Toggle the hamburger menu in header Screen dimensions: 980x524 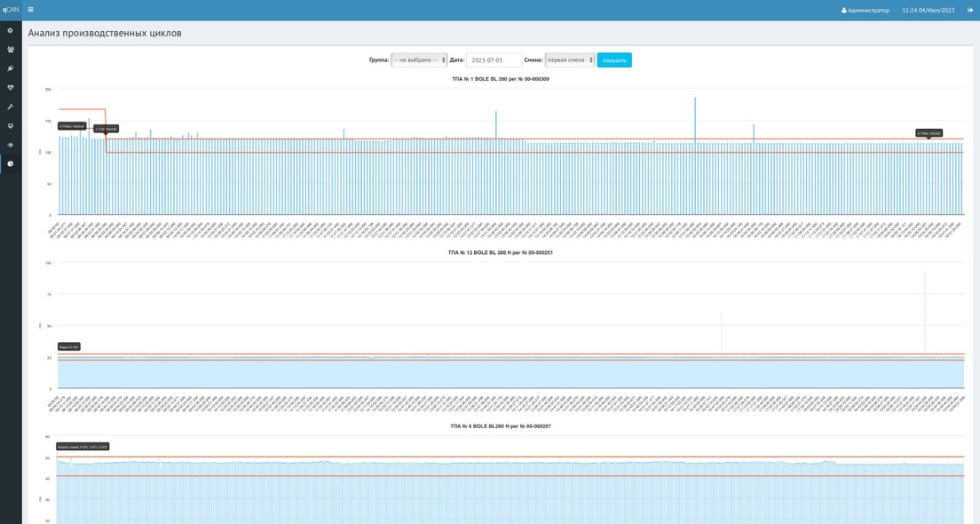30,10
